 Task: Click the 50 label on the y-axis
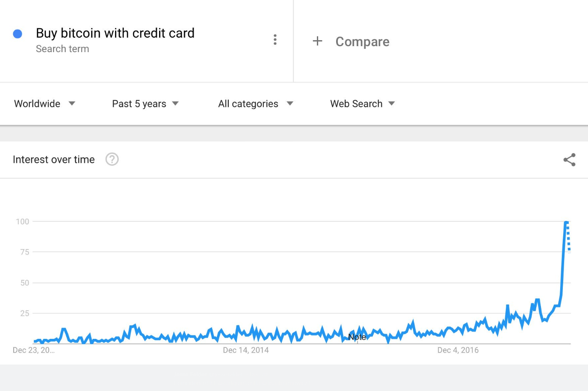(x=25, y=283)
